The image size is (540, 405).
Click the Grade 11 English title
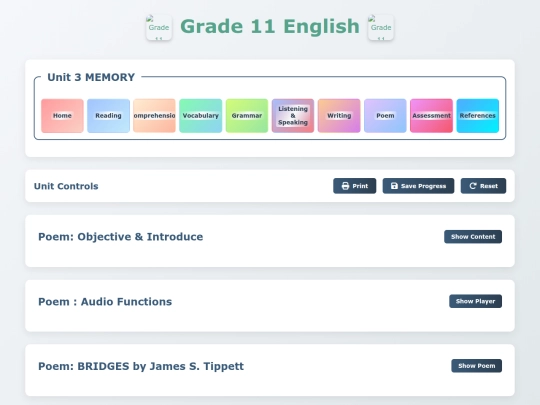tap(270, 27)
